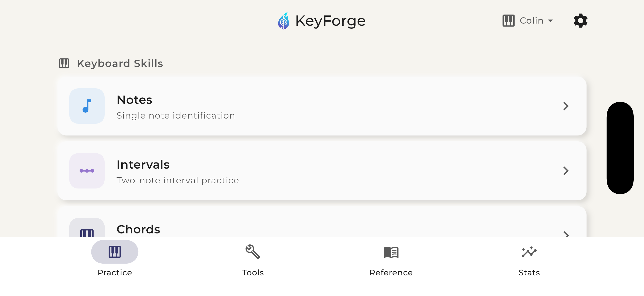Click the piano icon next to Colin
This screenshot has height=296, width=644.
[508, 20]
